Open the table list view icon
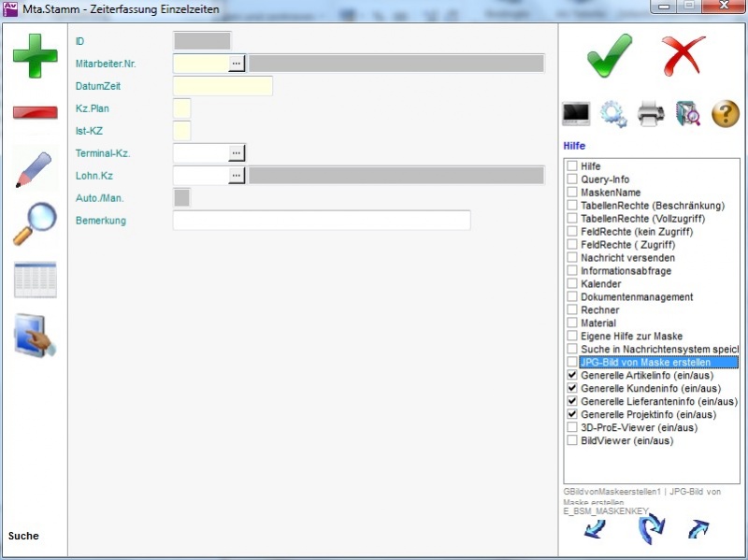This screenshot has height=560, width=748. 35,280
